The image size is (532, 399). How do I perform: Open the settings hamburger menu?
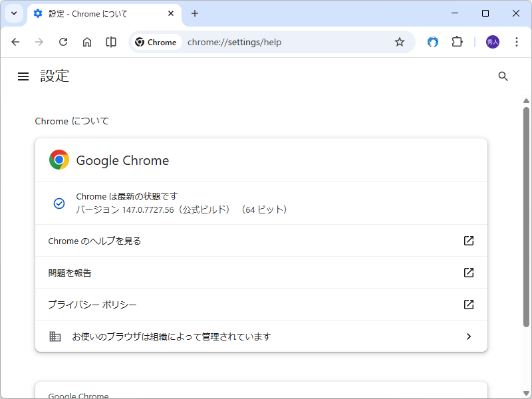click(x=23, y=76)
